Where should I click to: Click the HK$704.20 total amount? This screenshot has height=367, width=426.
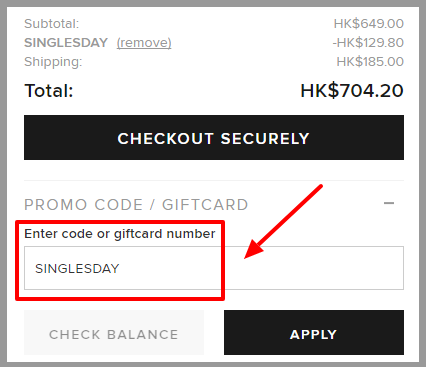(x=352, y=91)
